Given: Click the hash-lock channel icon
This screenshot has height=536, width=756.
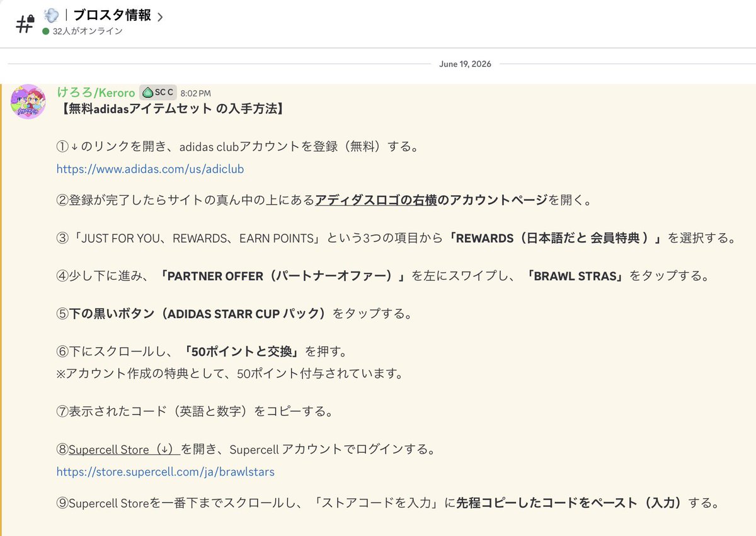Looking at the screenshot, I should point(25,24).
